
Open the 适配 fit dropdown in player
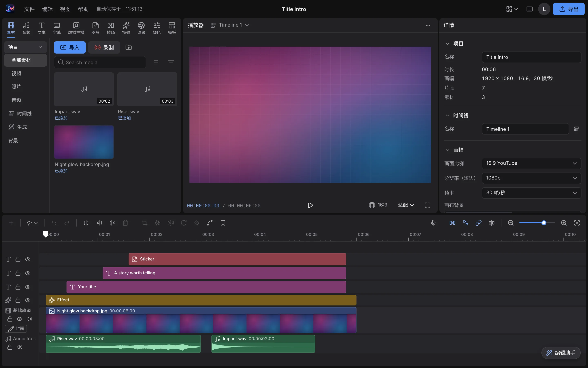click(406, 205)
